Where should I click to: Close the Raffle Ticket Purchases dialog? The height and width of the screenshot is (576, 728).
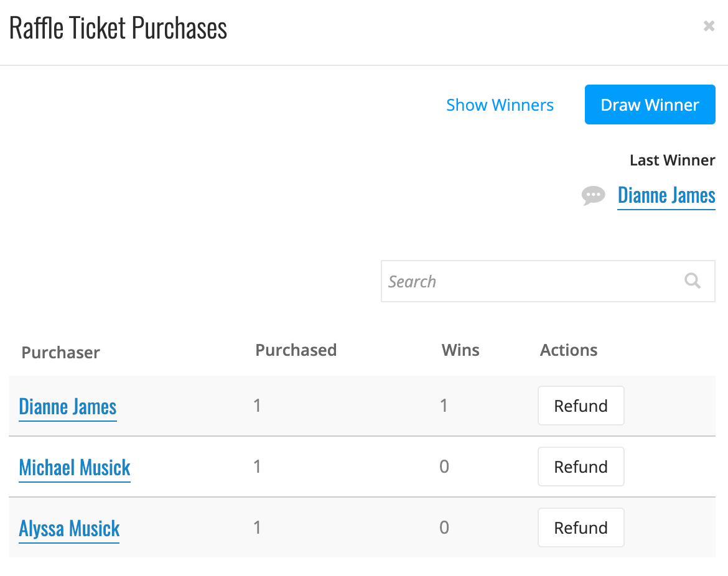(x=709, y=26)
